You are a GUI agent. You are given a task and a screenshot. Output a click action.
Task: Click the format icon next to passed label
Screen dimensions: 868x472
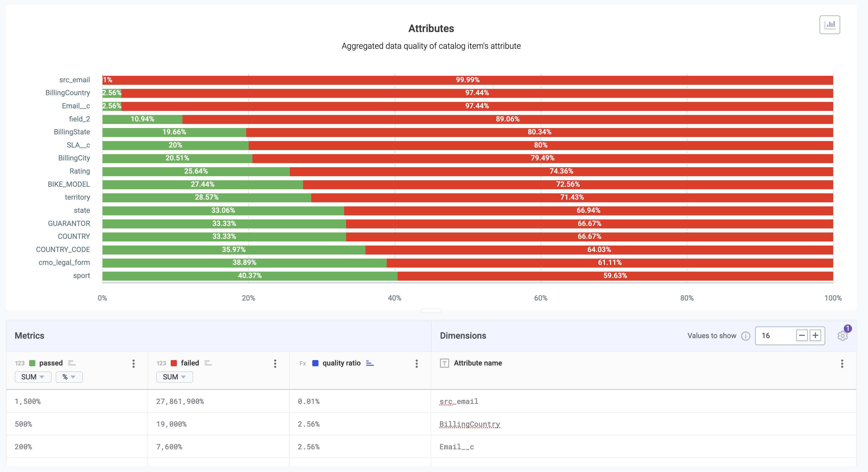point(71,363)
